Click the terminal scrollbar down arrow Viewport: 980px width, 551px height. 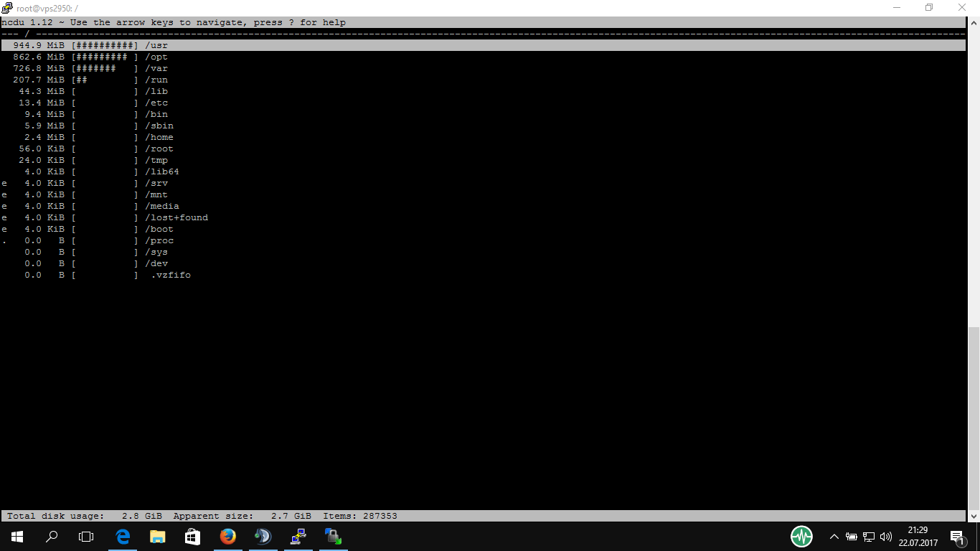[x=973, y=516]
